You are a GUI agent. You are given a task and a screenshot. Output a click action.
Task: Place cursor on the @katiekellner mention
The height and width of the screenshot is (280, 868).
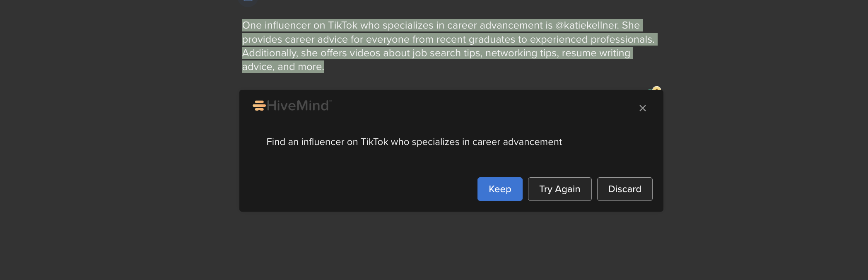pos(587,25)
